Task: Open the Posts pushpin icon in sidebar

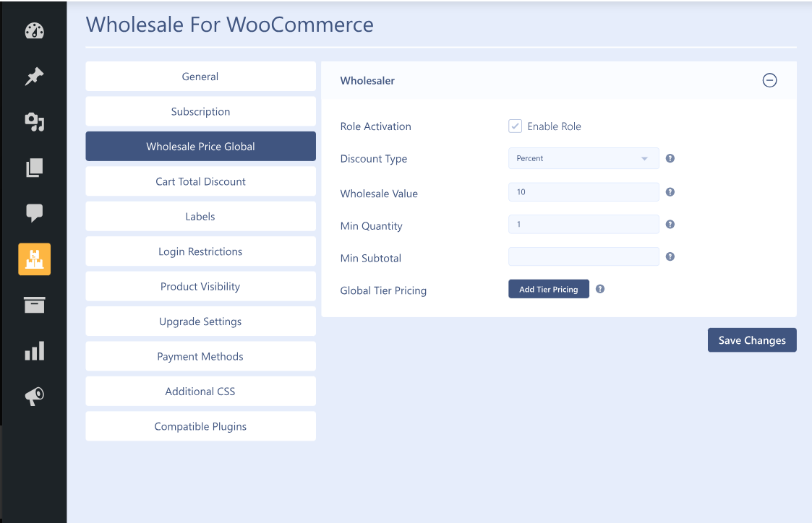Action: coord(34,77)
